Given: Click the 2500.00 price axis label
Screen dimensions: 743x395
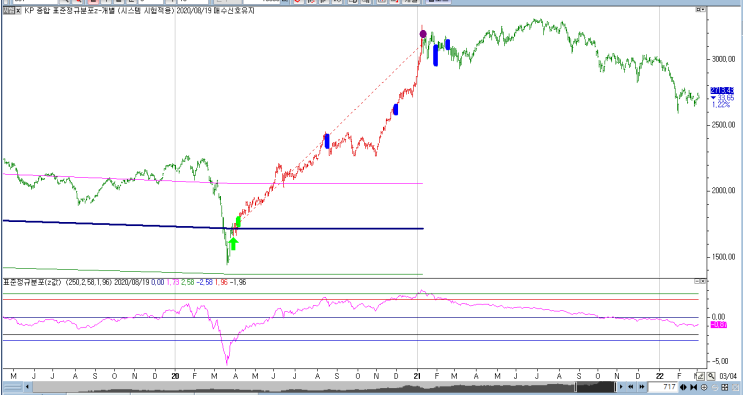Looking at the screenshot, I should (723, 125).
